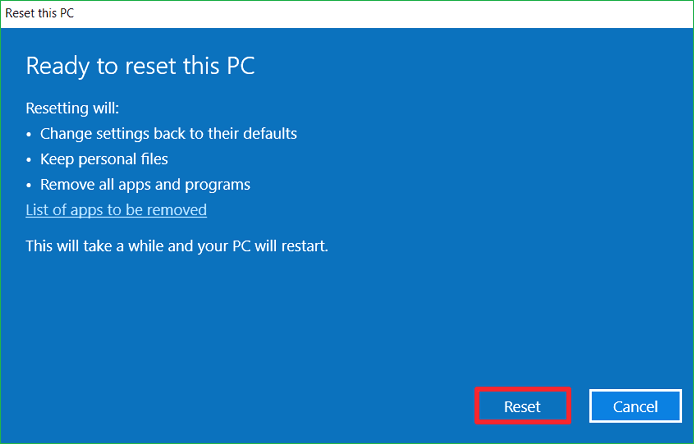The image size is (694, 444).
Task: Click the bullet before "Change settings back"
Action: 29,133
